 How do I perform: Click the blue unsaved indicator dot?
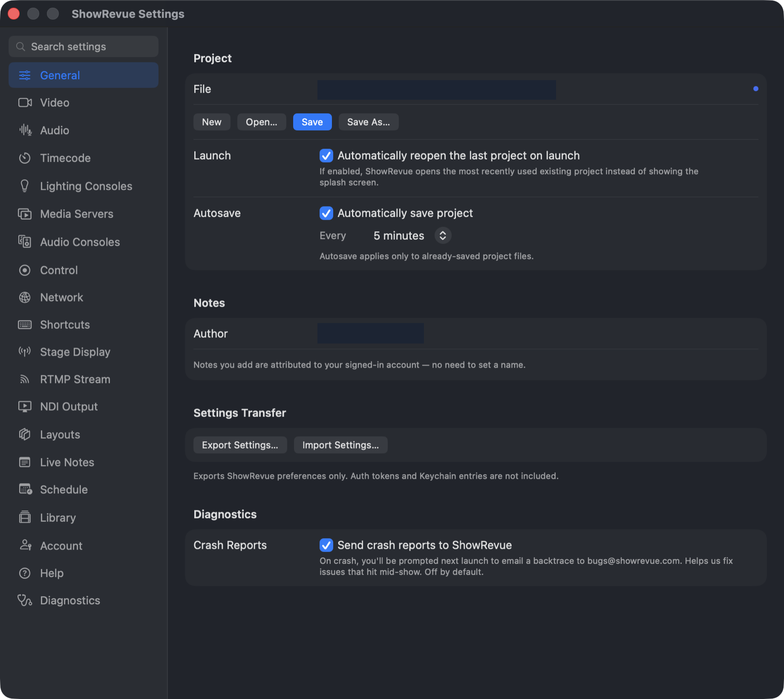coord(756,89)
